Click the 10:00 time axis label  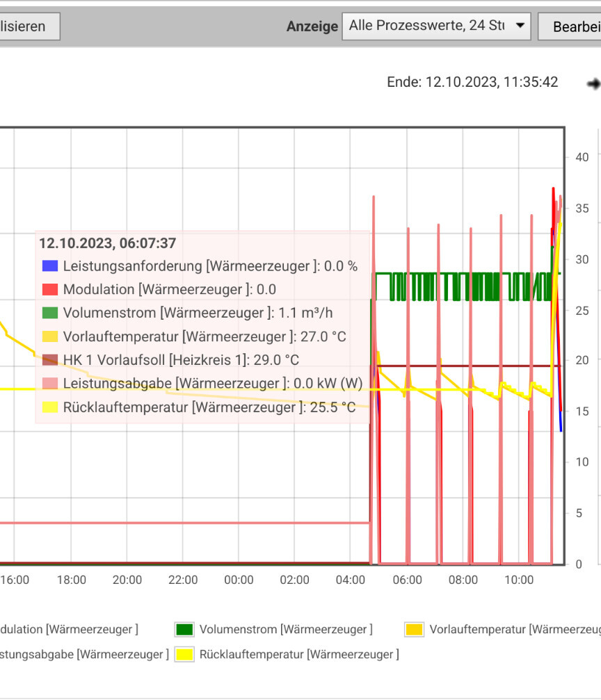point(518,580)
